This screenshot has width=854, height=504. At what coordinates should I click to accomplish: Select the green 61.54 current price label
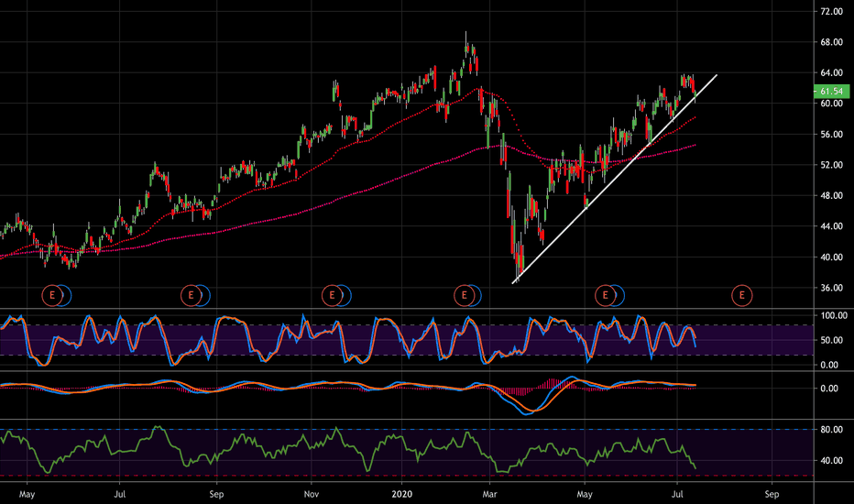pos(831,91)
